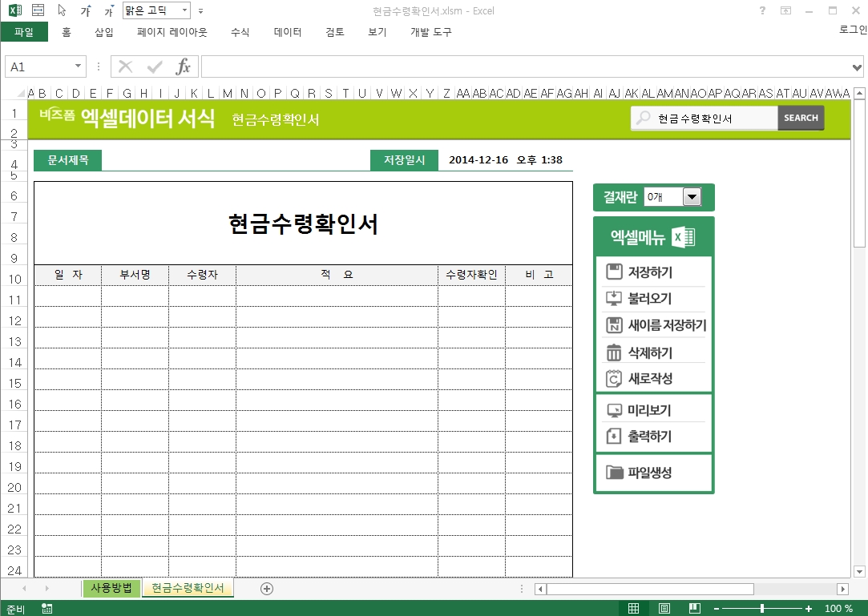Image resolution: width=868 pixels, height=616 pixels.
Task: Switch to Normal view icon
Action: tap(634, 609)
